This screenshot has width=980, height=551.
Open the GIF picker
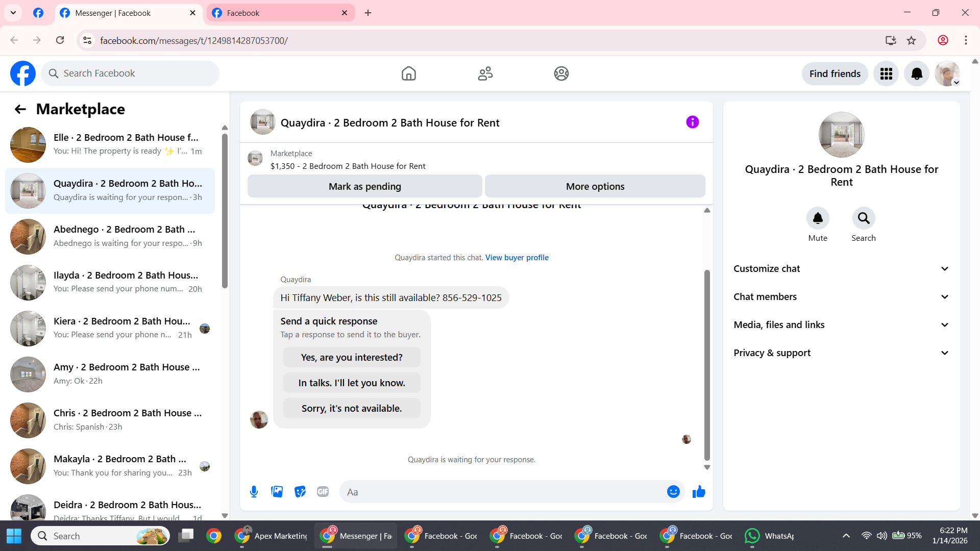[x=323, y=492]
